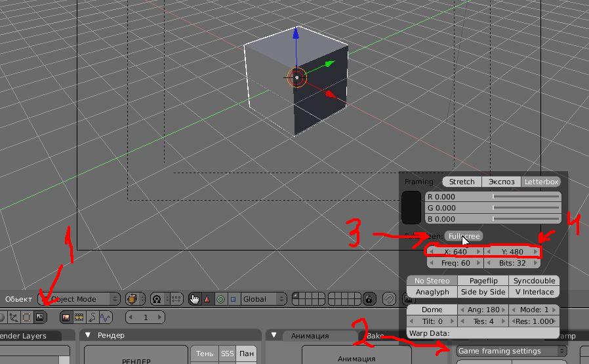Open the Game framing settings dropdown
Image resolution: width=589 pixels, height=364 pixels.
[511, 351]
